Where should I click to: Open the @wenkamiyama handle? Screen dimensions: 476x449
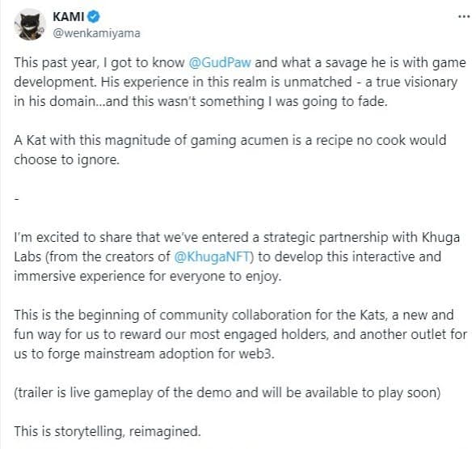coord(96,33)
